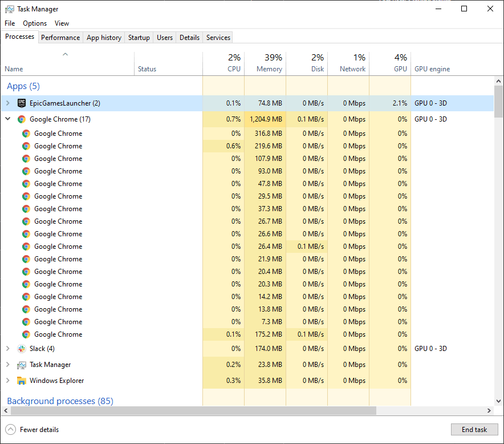Viewport: 504px width, 444px height.
Task: Sort processes by Memory column header
Action: pyautogui.click(x=265, y=64)
